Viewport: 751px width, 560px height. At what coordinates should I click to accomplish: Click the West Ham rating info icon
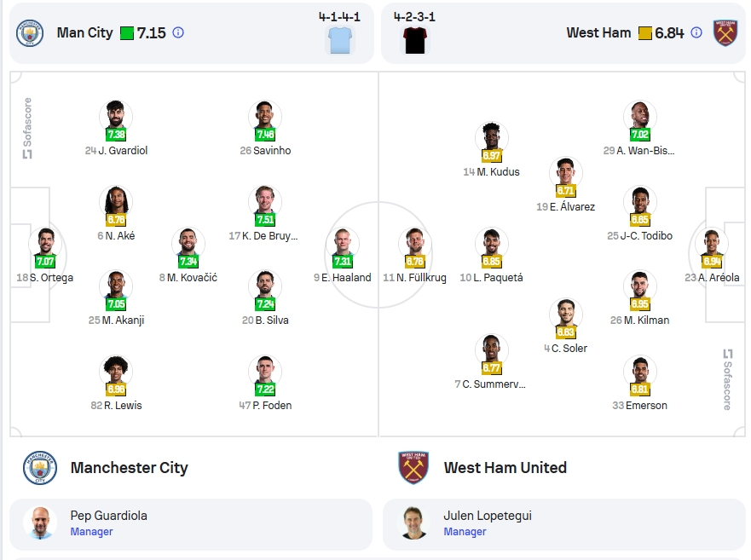[x=696, y=32]
